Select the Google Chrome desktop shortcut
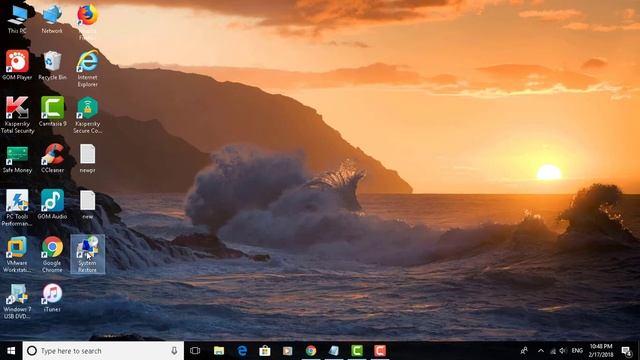 point(52,255)
